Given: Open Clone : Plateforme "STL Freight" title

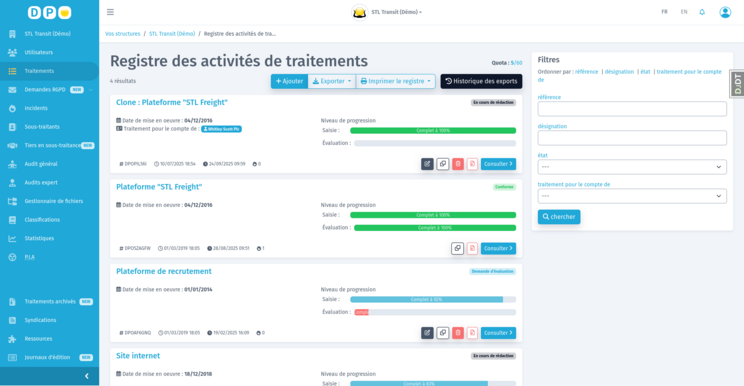Looking at the screenshot, I should (x=172, y=102).
